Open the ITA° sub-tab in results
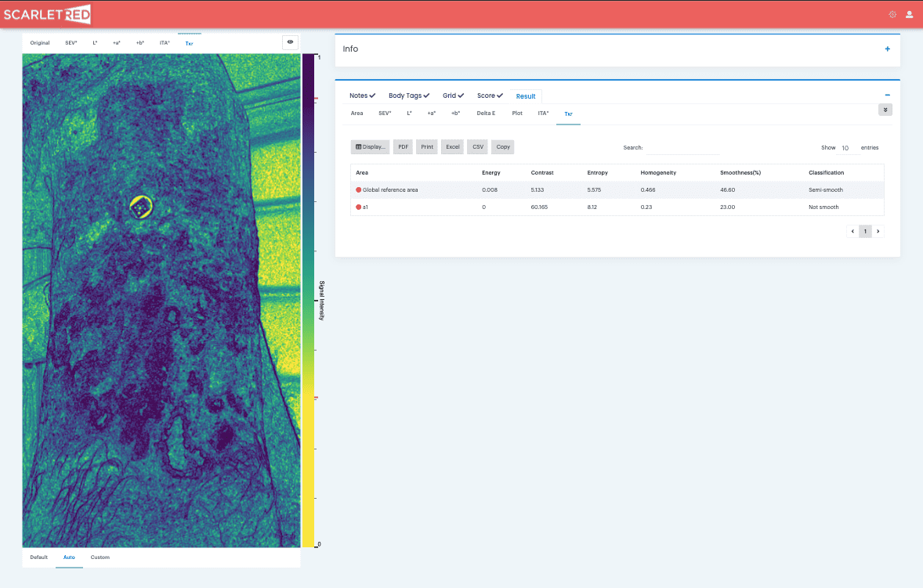 pyautogui.click(x=543, y=114)
